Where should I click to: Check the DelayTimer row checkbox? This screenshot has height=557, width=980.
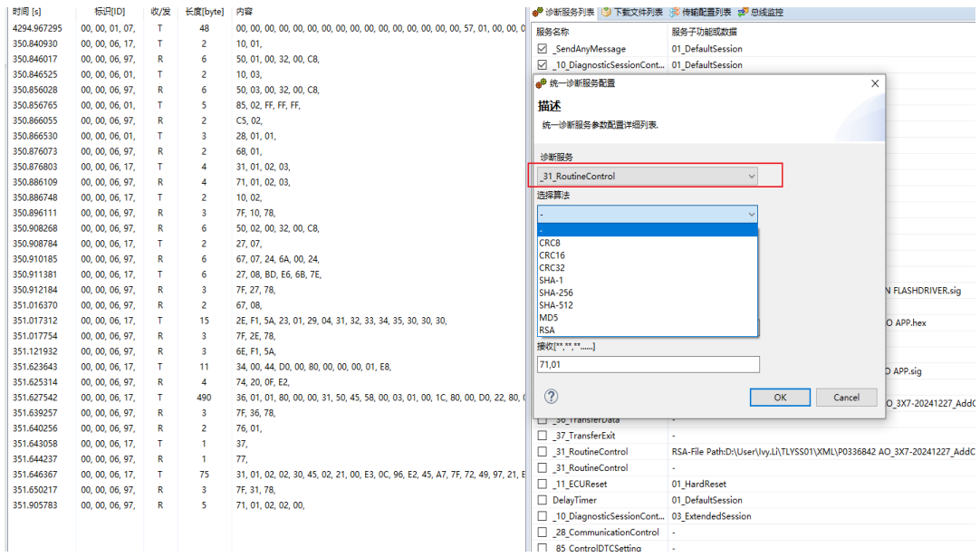click(x=543, y=500)
